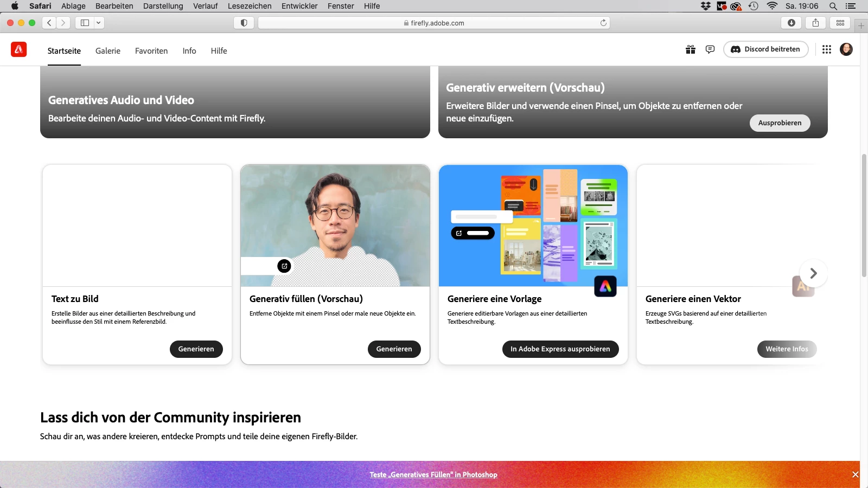868x488 pixels.
Task: Reload the firefly.adobe.com page
Action: coord(603,23)
